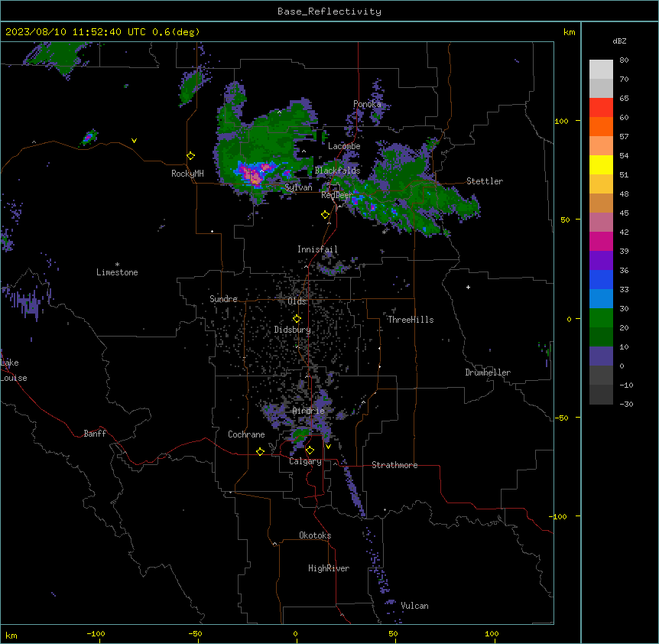Click the Ponoka city label
Image resolution: width=659 pixels, height=644 pixels.
point(367,104)
